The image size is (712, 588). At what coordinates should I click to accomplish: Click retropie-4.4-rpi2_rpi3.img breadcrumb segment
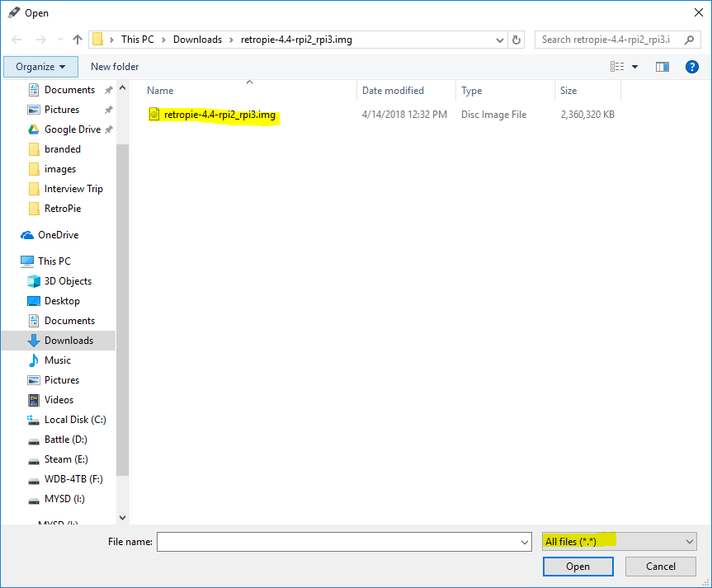[296, 40]
